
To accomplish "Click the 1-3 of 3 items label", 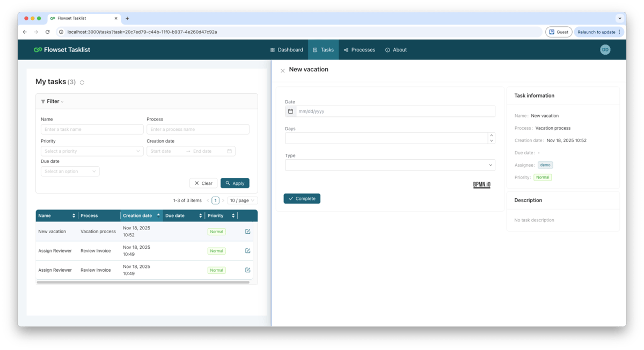I will tap(187, 200).
